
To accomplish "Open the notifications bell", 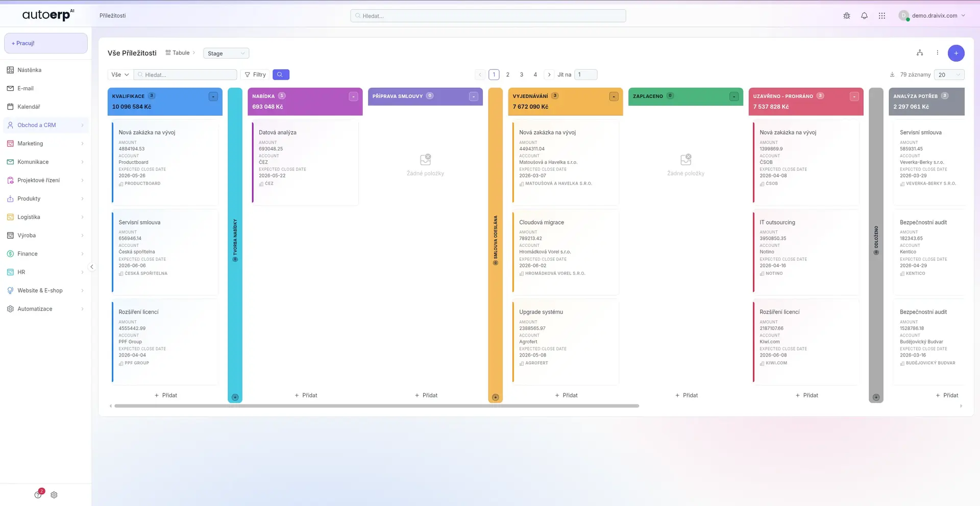I will [x=864, y=16].
